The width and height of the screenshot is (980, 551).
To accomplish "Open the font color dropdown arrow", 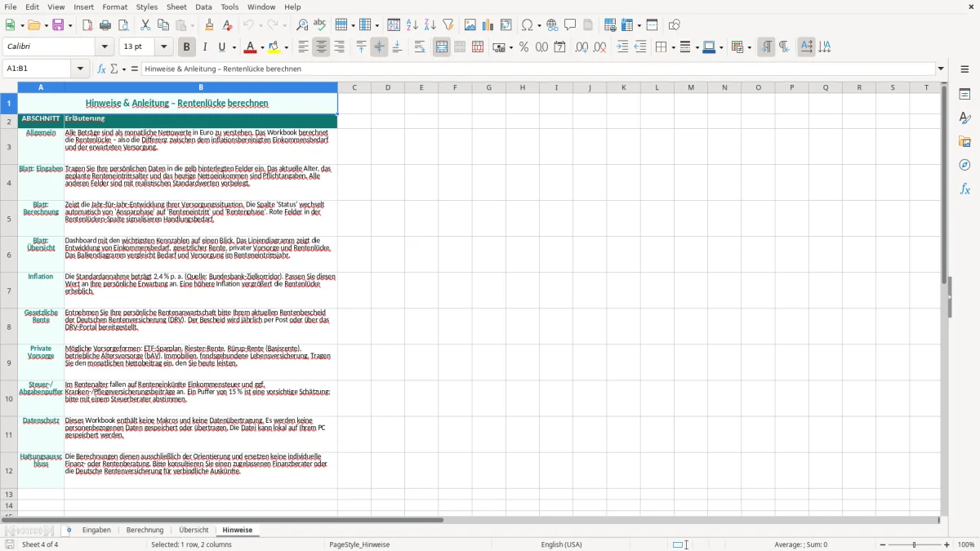I will tap(264, 47).
